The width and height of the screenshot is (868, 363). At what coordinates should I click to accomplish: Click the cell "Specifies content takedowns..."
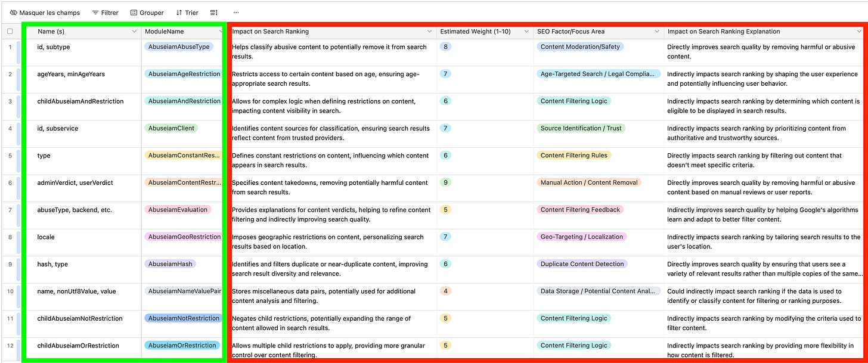(332, 188)
